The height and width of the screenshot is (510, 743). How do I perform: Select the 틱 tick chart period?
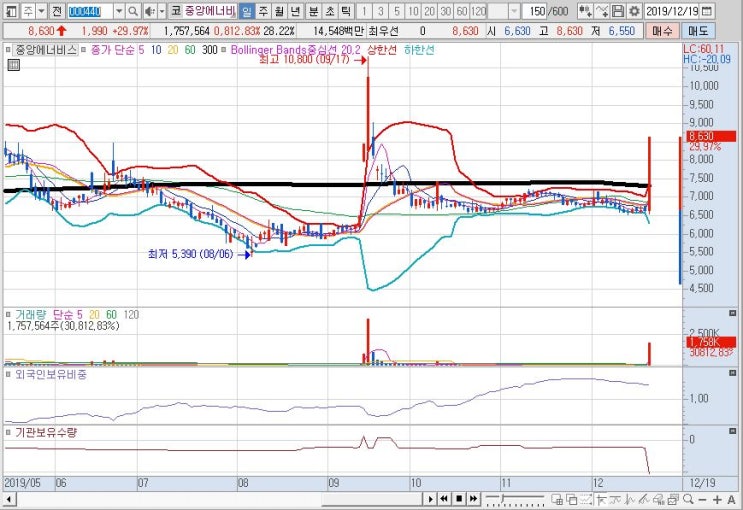346,10
